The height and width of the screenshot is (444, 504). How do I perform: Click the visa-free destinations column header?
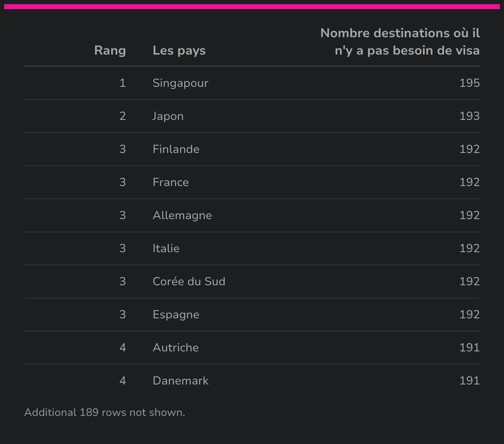point(400,42)
